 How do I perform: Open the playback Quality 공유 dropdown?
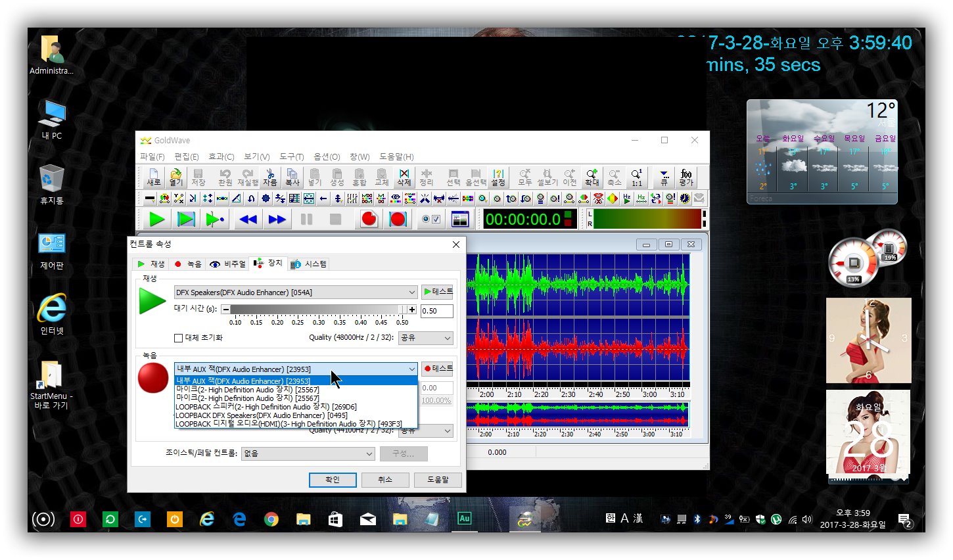(426, 338)
